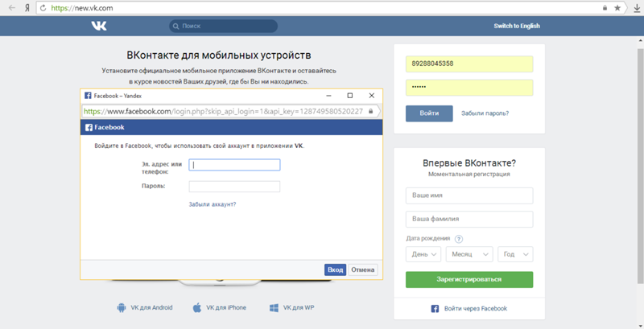Click the Войти login button
Screen dimensions: 644x329
(429, 113)
